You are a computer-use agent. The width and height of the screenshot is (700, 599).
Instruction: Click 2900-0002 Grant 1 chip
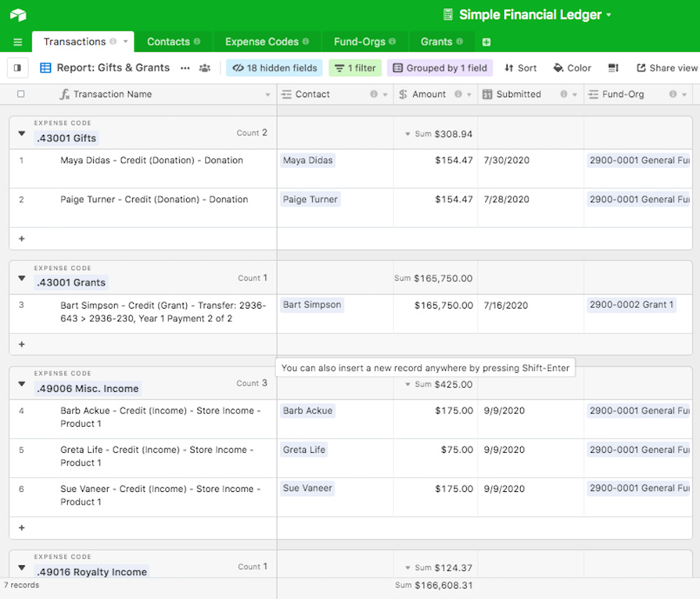pos(631,305)
